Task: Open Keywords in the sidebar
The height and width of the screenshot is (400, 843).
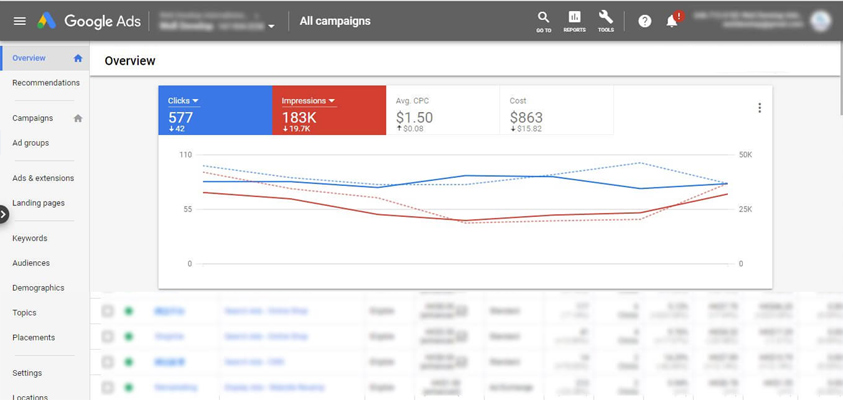Action: (x=30, y=238)
